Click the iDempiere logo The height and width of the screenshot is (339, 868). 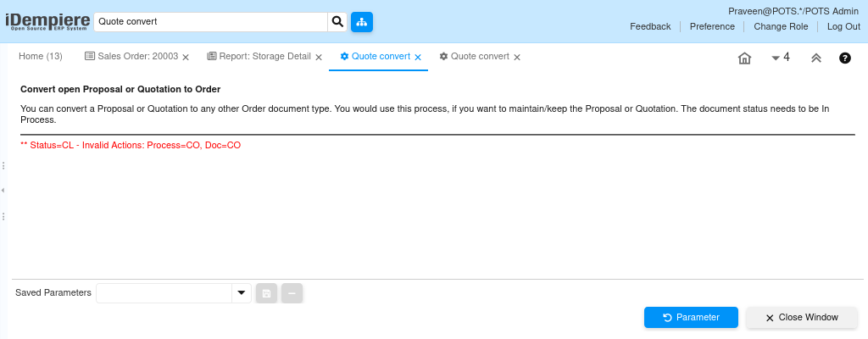[47, 22]
